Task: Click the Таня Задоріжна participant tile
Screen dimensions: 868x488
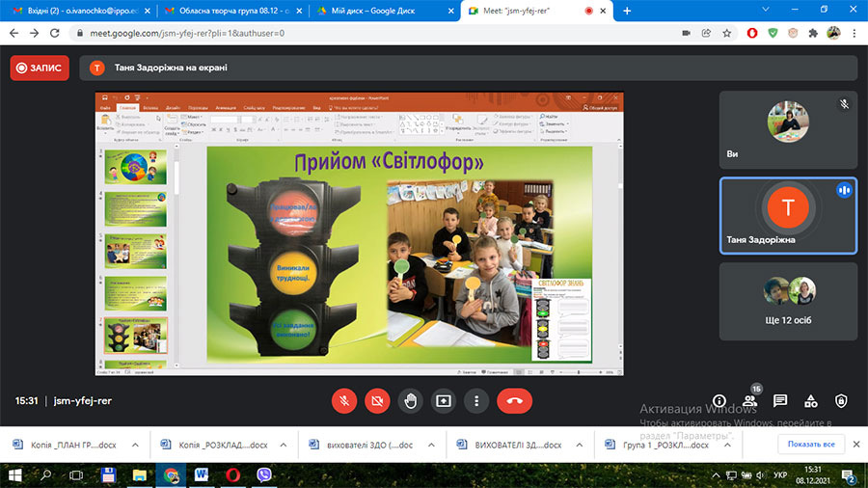Action: pos(788,216)
